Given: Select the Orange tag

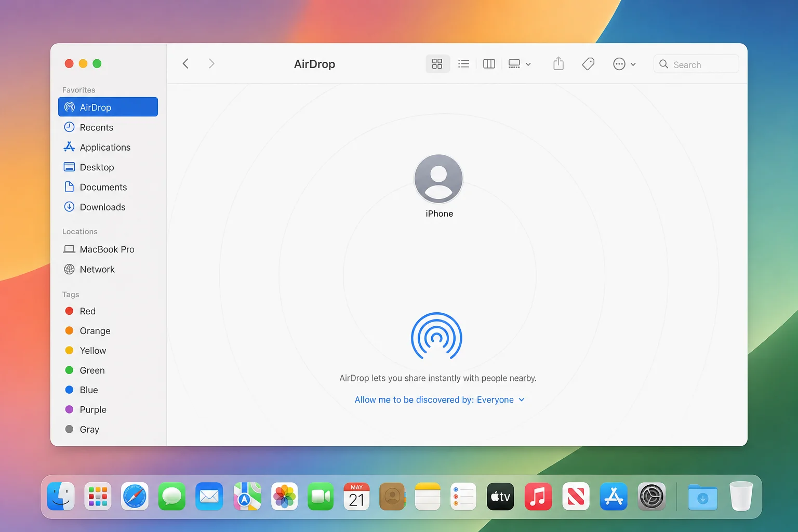Looking at the screenshot, I should [108, 331].
